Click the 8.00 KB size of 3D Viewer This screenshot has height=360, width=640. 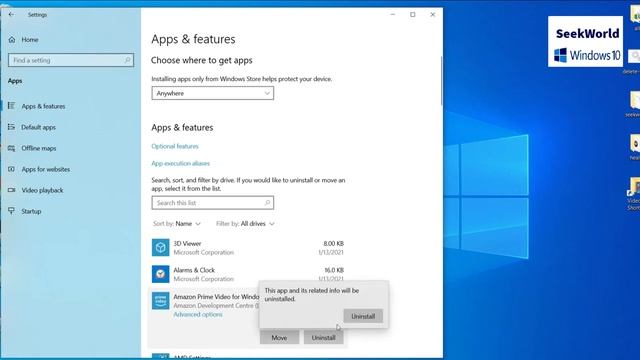pyautogui.click(x=333, y=244)
